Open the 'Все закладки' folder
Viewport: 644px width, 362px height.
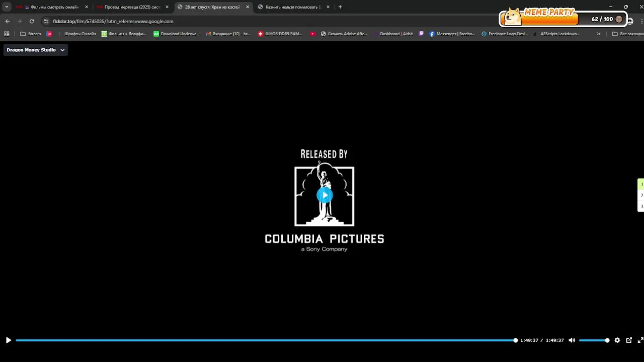tap(627, 34)
